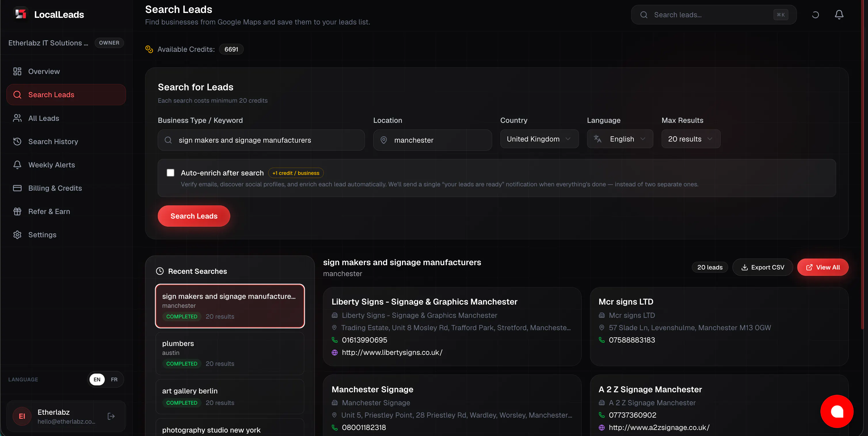The image size is (868, 436).
Task: Click the Settings gear icon
Action: click(x=17, y=235)
